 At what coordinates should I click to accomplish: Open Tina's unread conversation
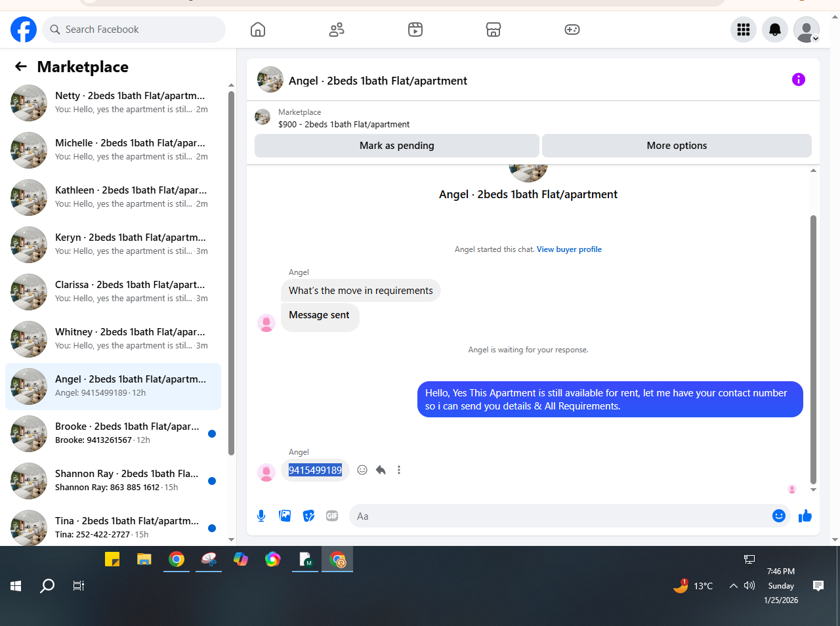pyautogui.click(x=113, y=525)
